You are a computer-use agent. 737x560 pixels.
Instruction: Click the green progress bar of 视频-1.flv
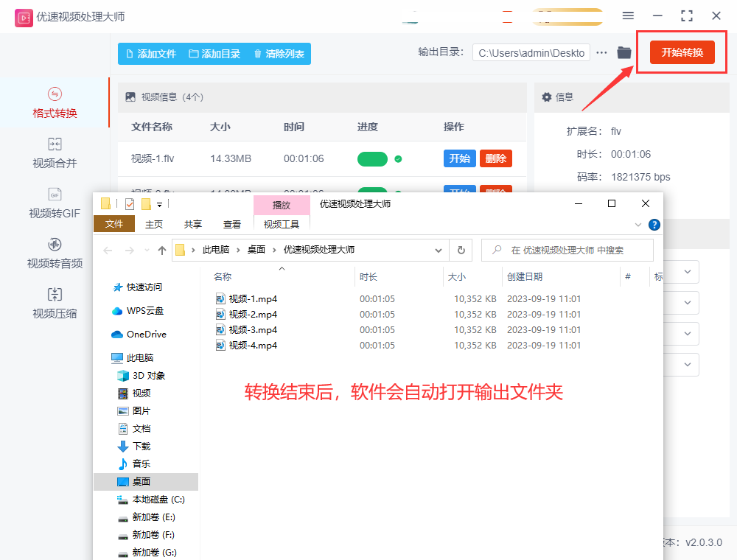pyautogui.click(x=372, y=159)
